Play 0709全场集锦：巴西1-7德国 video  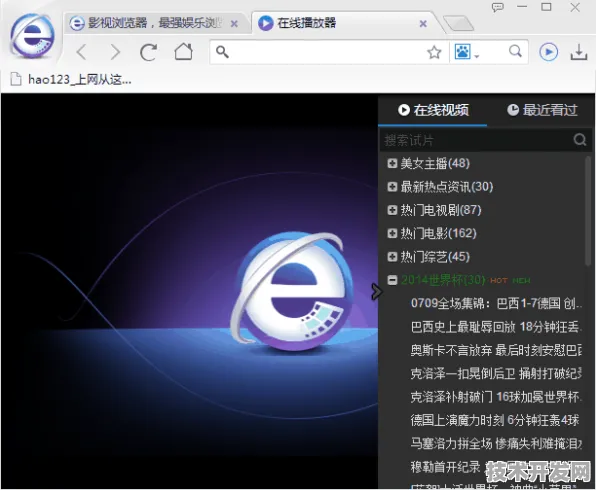tap(496, 303)
